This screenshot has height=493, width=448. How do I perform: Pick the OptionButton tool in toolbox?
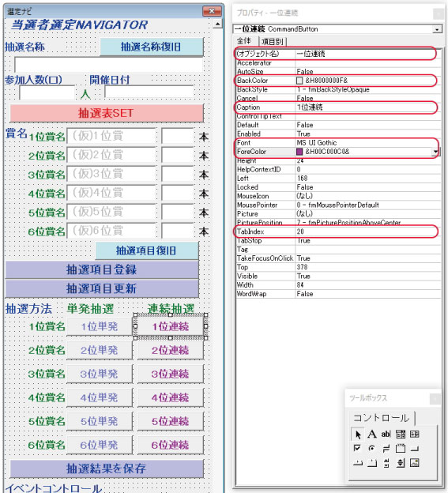372,448
